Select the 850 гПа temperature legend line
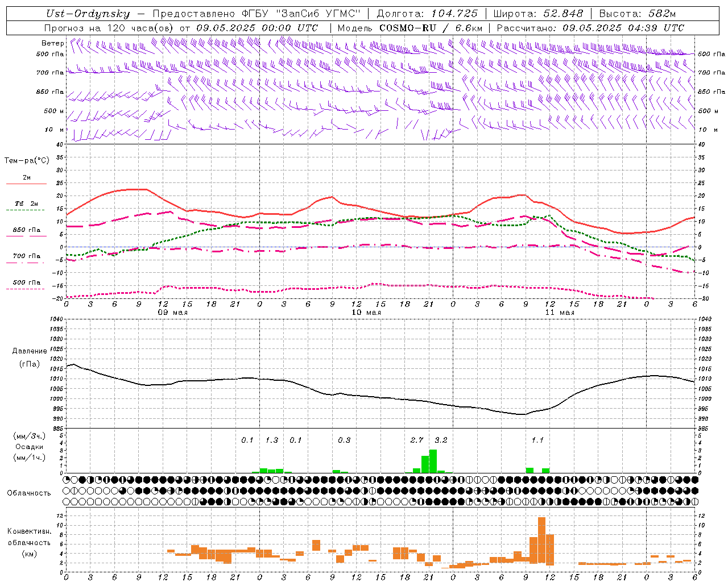Image resolution: width=728 pixels, height=582 pixels. (26, 236)
